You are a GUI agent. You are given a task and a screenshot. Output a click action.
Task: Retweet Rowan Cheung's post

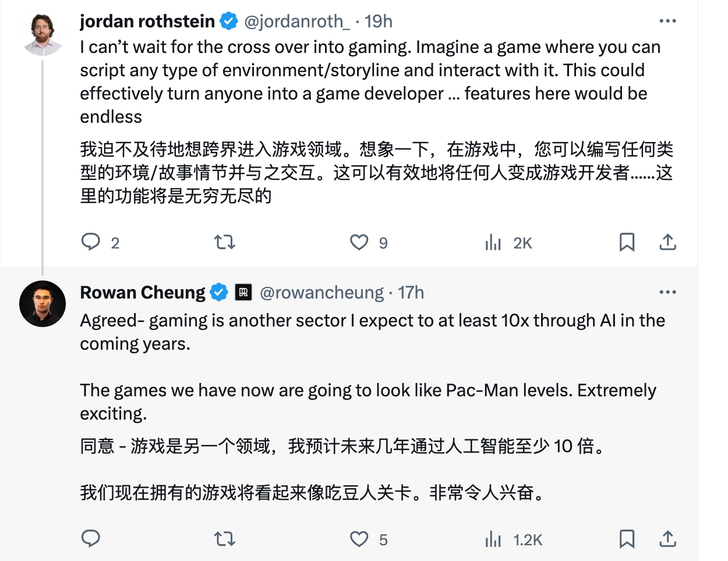click(224, 539)
